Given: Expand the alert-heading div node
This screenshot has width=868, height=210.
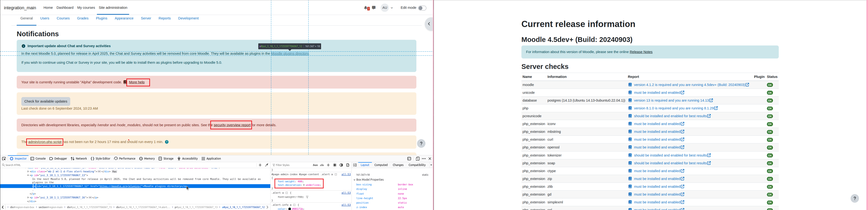Looking at the screenshot, I should click(28, 171).
